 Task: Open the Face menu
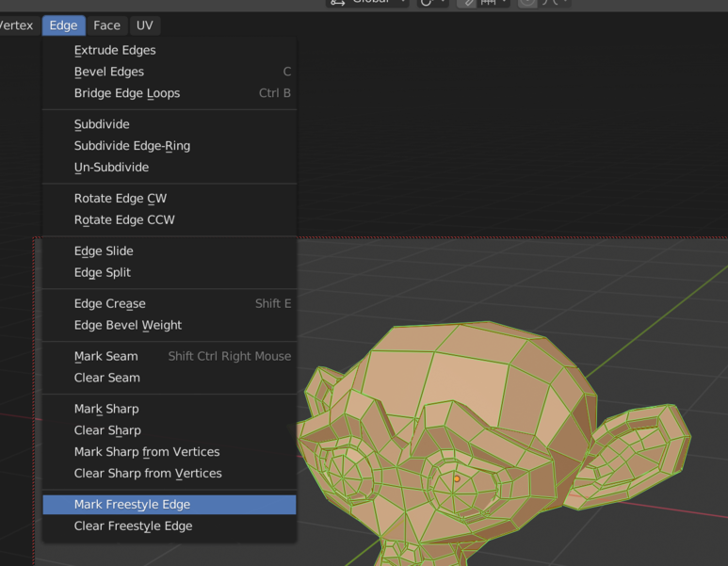click(106, 25)
